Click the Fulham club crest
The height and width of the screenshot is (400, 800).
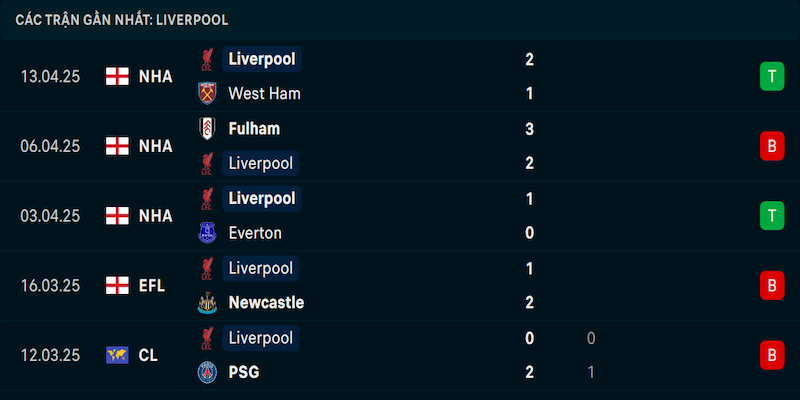[207, 129]
